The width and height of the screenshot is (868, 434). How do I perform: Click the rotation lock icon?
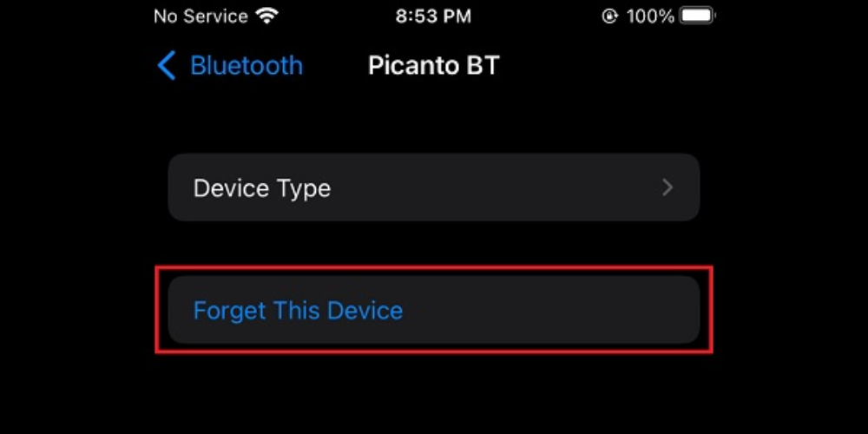610,16
